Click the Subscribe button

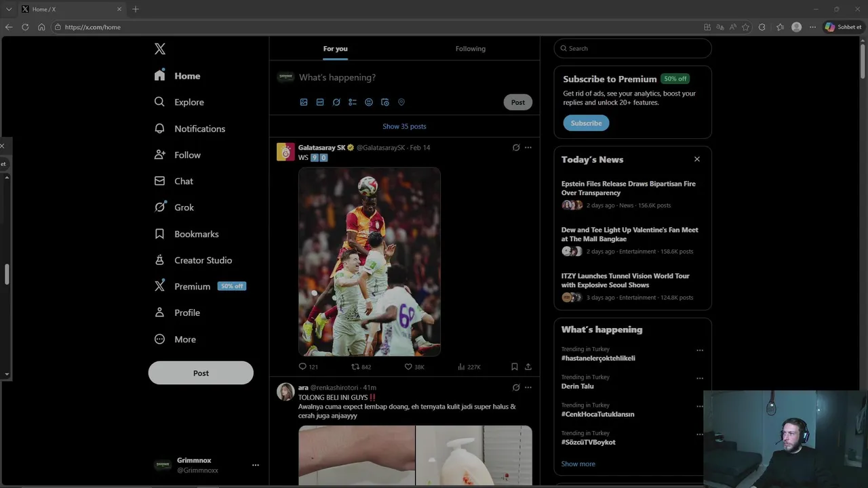[x=586, y=123]
